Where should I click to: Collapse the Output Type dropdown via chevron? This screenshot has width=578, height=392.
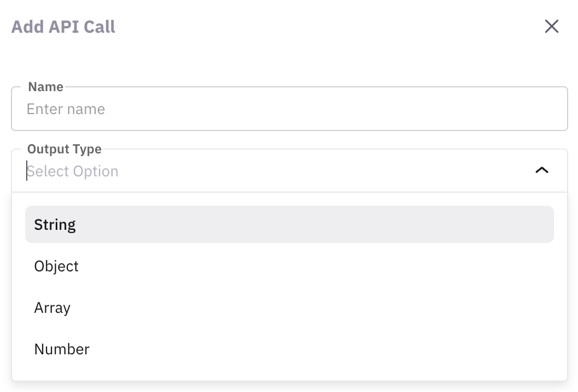pyautogui.click(x=541, y=170)
